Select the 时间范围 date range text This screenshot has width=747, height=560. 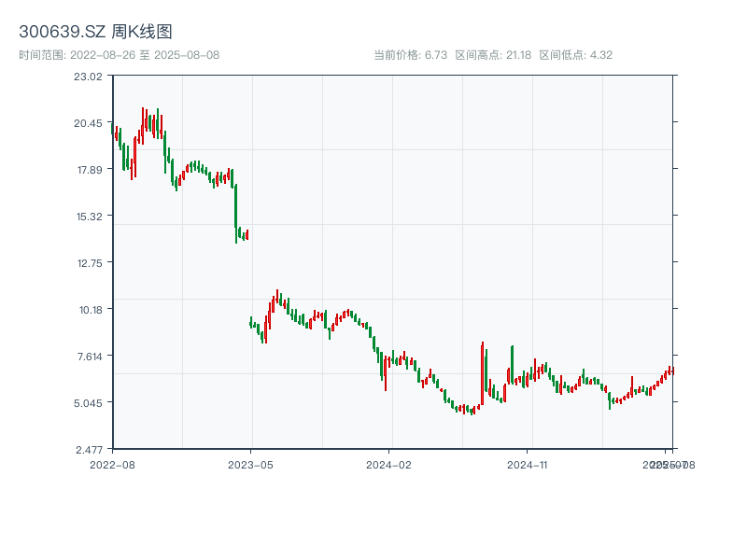(x=119, y=55)
